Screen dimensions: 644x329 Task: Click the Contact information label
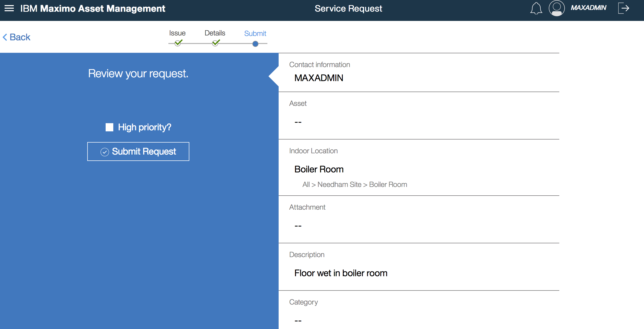coord(319,65)
